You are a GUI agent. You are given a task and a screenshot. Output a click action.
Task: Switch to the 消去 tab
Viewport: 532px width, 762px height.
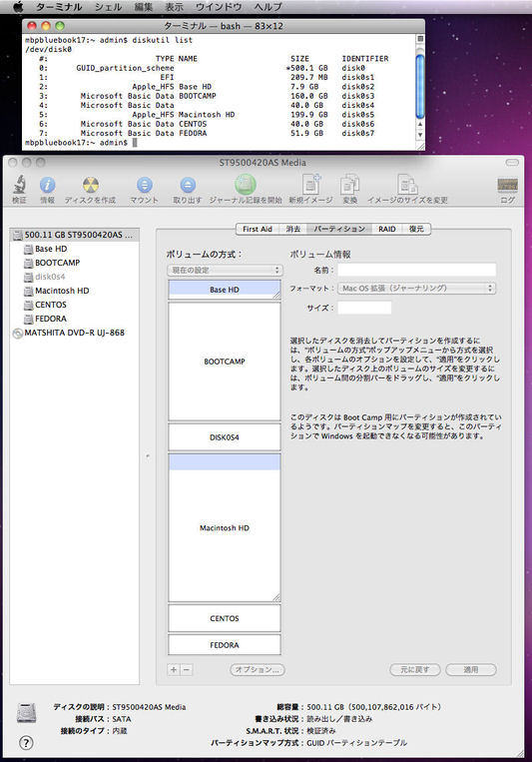pyautogui.click(x=293, y=229)
